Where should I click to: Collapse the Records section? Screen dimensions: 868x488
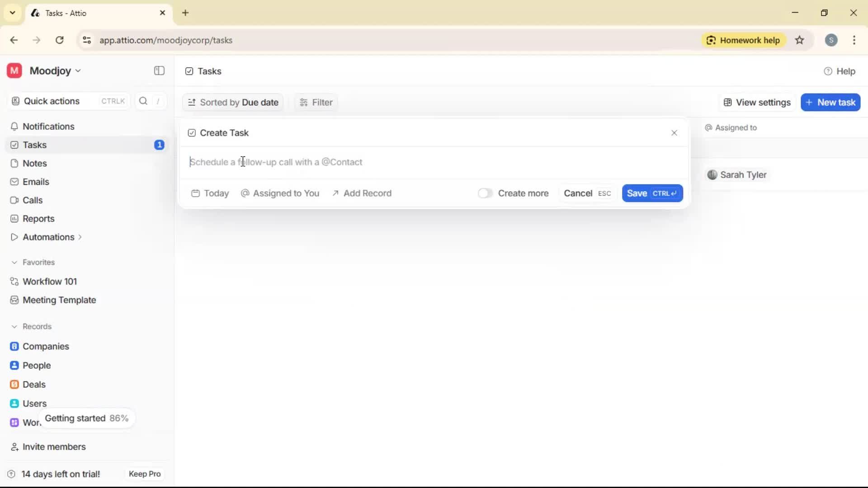tap(15, 326)
